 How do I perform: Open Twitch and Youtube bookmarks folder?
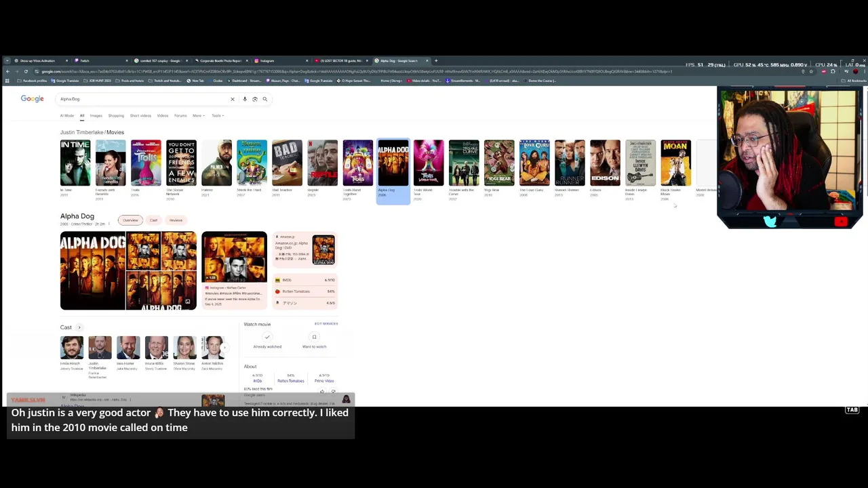pyautogui.click(x=166, y=81)
